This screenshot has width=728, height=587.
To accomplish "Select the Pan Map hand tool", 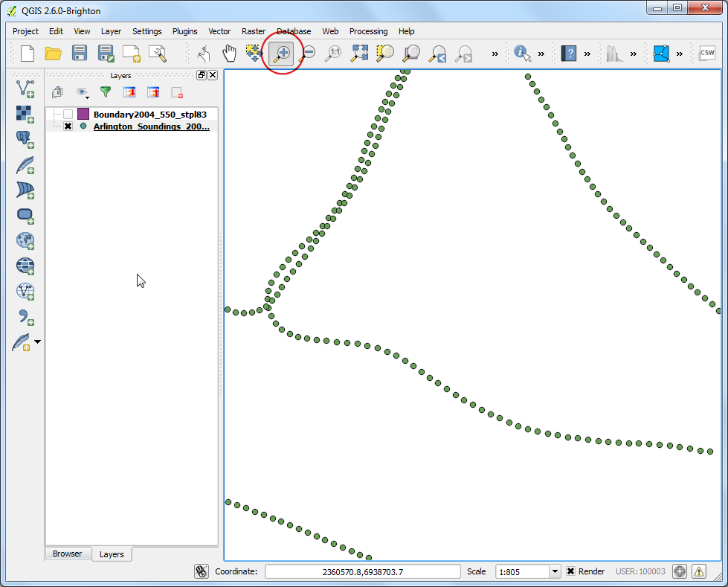I will (x=228, y=54).
